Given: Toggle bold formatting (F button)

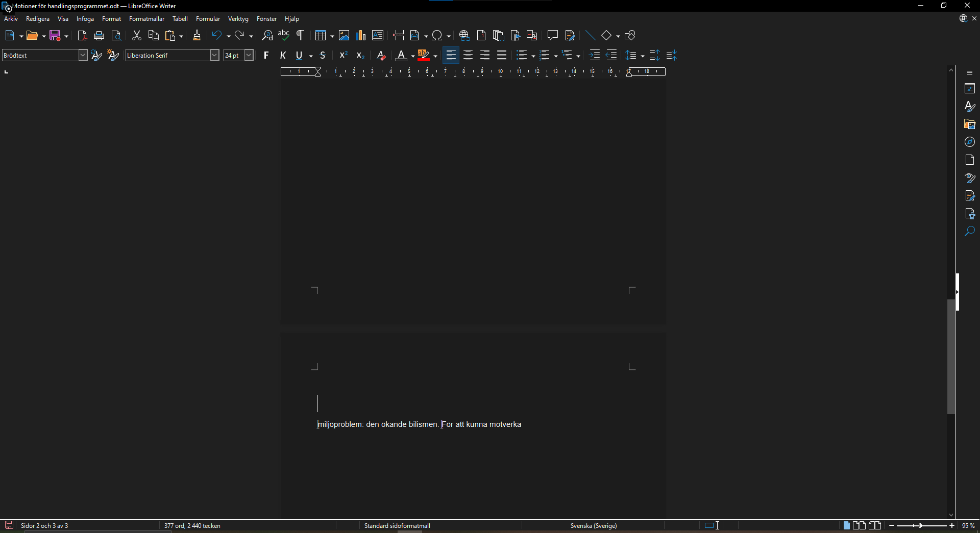Looking at the screenshot, I should [266, 56].
